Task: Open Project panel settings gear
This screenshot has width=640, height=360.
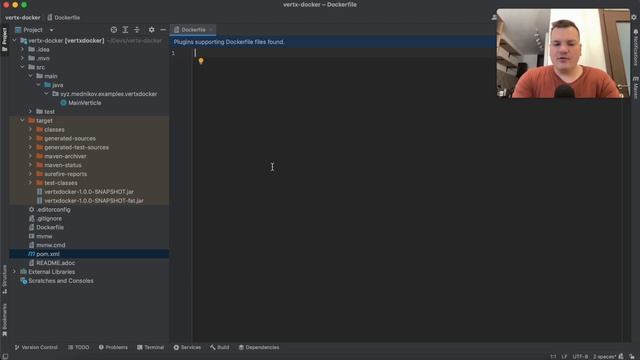Action: pos(151,30)
